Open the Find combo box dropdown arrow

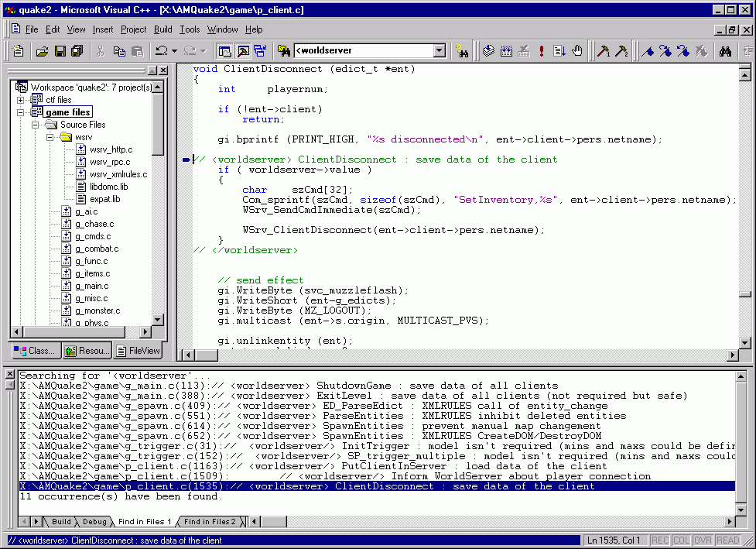440,50
